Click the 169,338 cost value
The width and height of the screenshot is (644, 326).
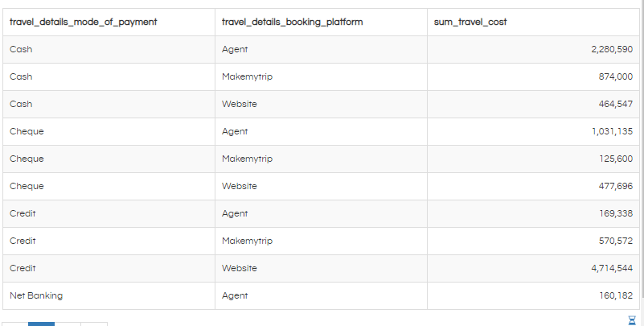coord(616,213)
